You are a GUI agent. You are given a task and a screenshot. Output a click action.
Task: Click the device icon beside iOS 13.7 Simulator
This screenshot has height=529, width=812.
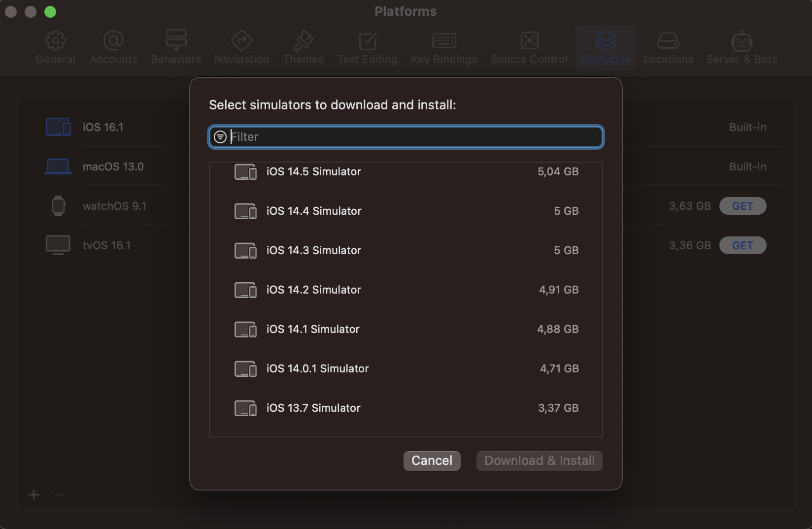tap(245, 408)
